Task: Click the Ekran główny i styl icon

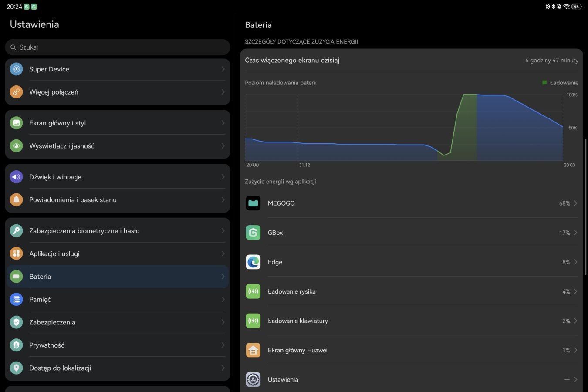Action: coord(17,123)
